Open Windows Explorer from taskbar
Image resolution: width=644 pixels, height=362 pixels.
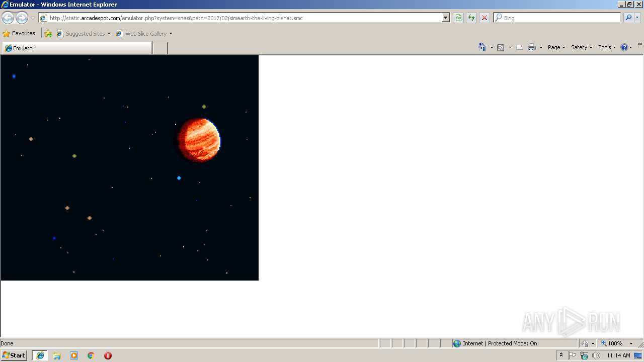coord(57,355)
